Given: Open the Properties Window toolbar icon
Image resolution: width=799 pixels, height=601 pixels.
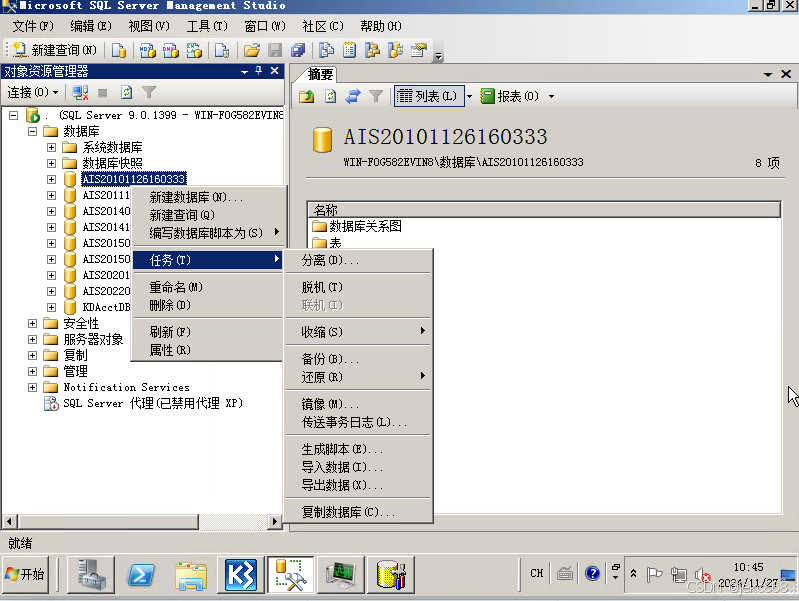Looking at the screenshot, I should tap(419, 50).
